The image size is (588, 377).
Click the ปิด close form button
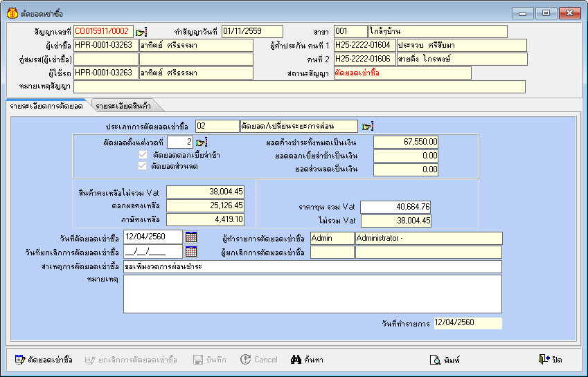coord(550,360)
